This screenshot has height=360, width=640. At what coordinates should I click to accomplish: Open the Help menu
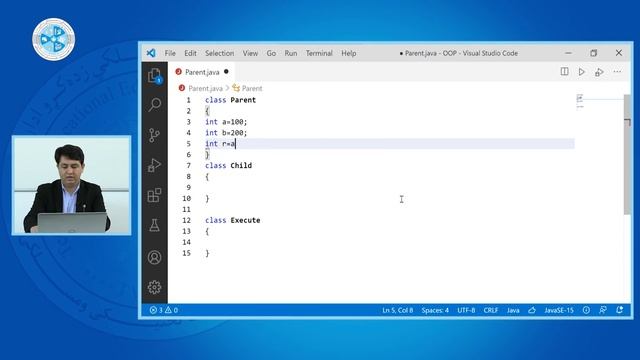click(x=349, y=53)
